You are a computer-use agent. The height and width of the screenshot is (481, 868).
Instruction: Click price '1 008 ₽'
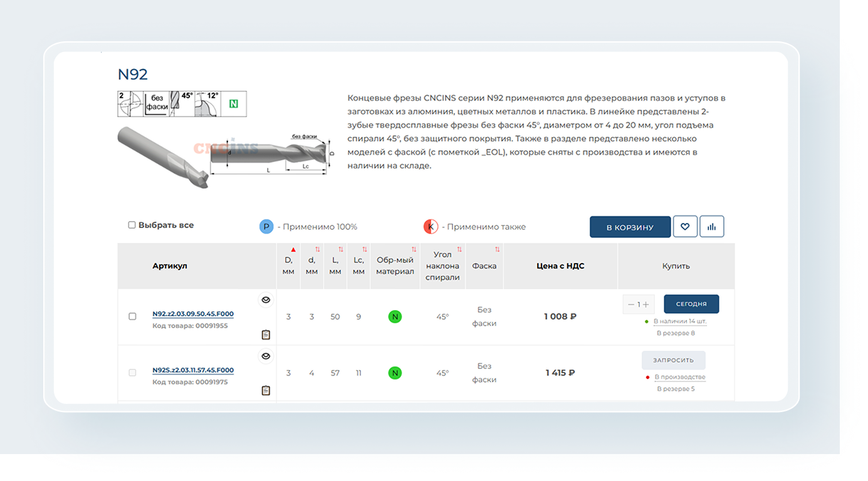[560, 317]
